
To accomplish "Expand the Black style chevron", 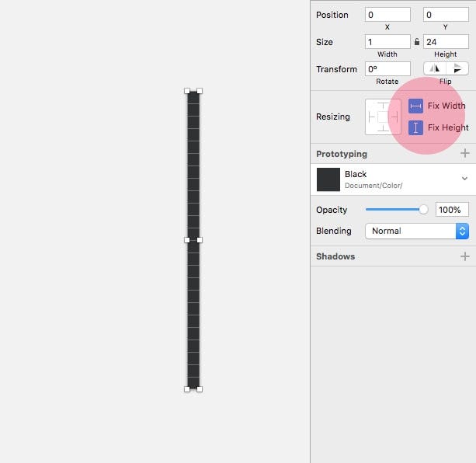I will coord(464,178).
